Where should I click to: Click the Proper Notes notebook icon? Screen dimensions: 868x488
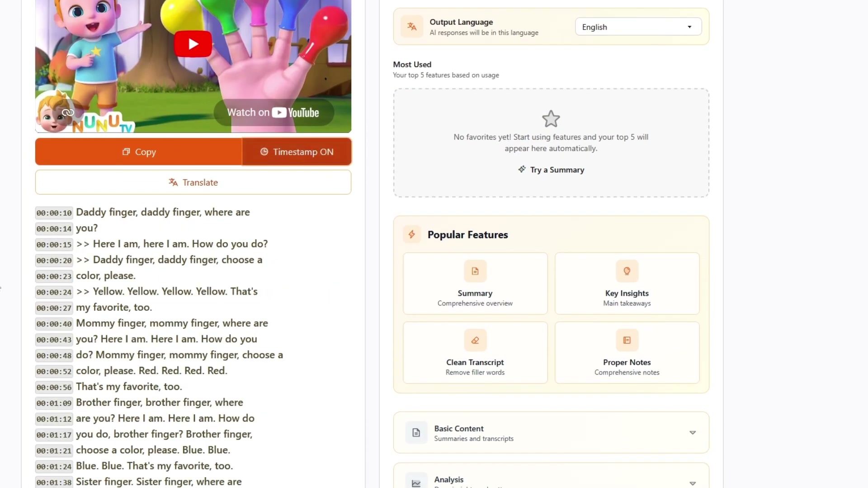(x=627, y=340)
